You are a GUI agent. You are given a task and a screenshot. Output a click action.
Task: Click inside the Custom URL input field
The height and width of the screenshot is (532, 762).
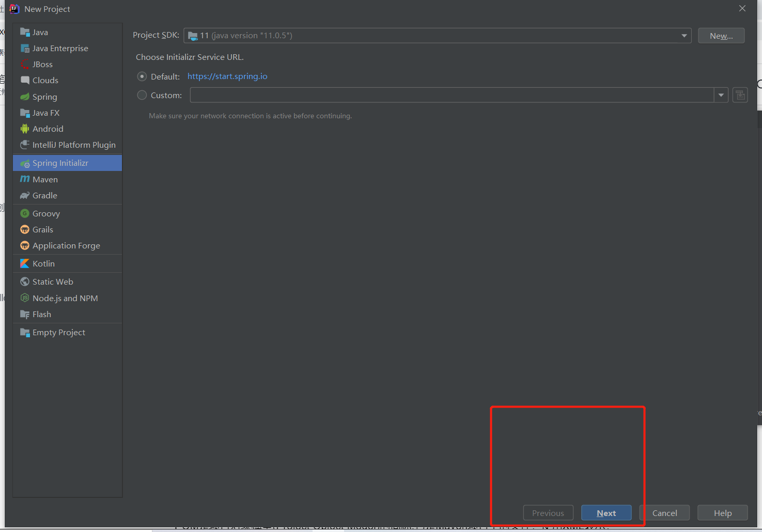[452, 95]
